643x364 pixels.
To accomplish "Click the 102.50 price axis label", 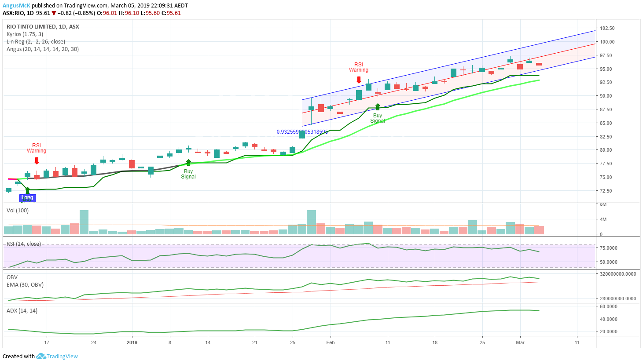I will coord(607,29).
